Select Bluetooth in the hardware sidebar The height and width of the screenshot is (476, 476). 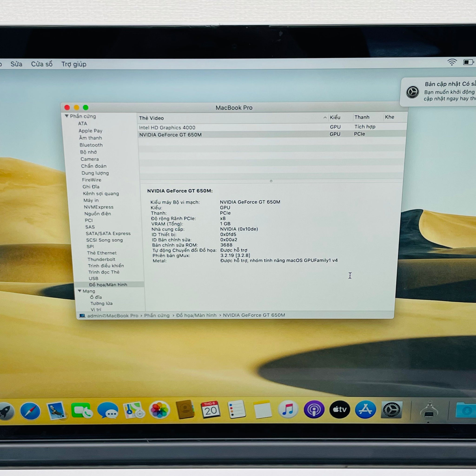click(x=91, y=145)
